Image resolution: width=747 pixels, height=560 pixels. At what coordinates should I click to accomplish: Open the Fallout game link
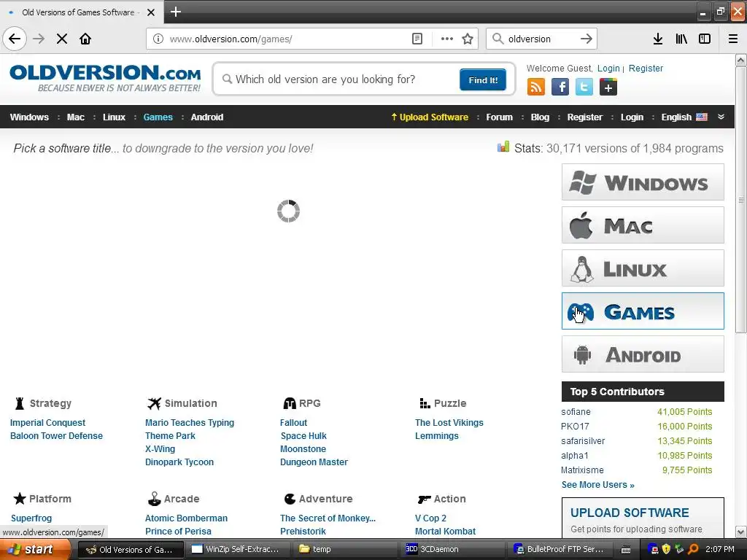pos(293,422)
